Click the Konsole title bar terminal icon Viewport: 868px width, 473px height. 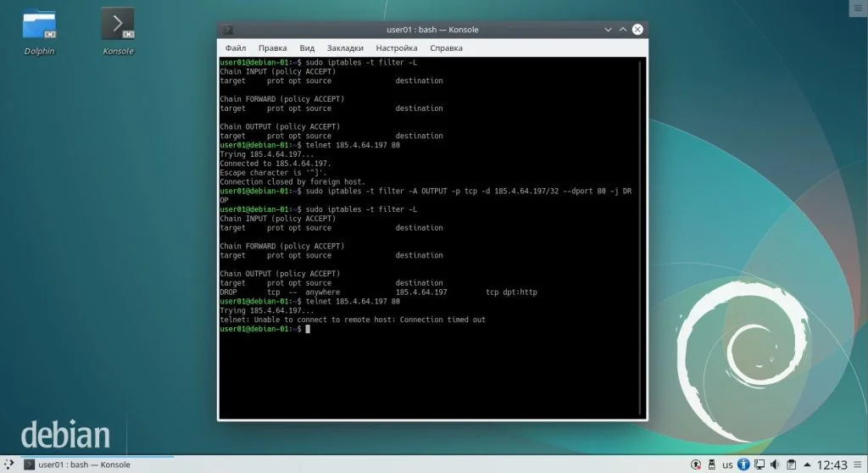[228, 30]
